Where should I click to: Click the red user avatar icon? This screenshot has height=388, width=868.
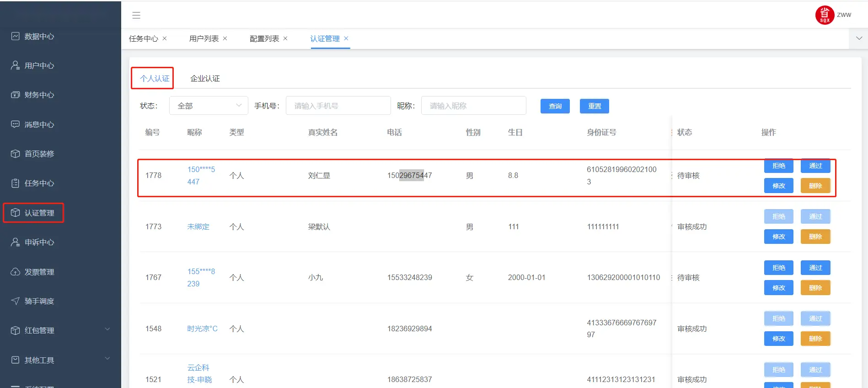tap(825, 15)
